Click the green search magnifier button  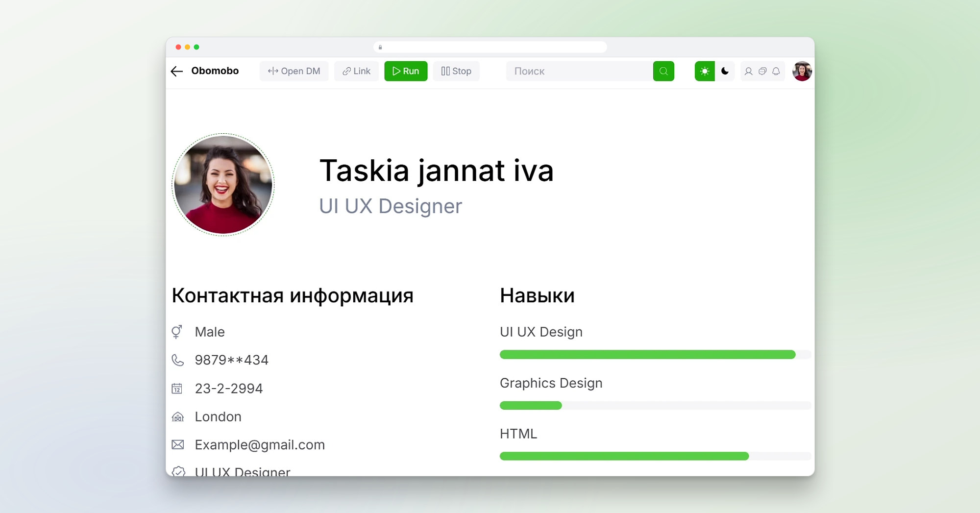[663, 72]
